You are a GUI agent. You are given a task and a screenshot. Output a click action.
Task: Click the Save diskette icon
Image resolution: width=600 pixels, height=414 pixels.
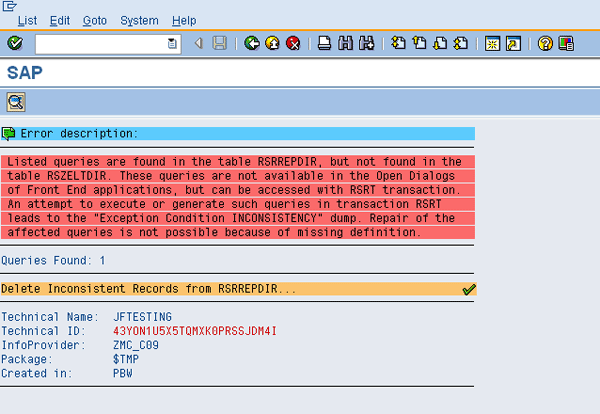[x=220, y=43]
